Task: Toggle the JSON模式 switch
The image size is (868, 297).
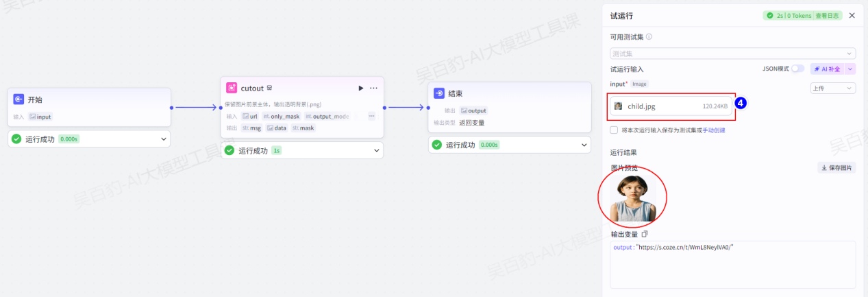Action: pyautogui.click(x=797, y=69)
